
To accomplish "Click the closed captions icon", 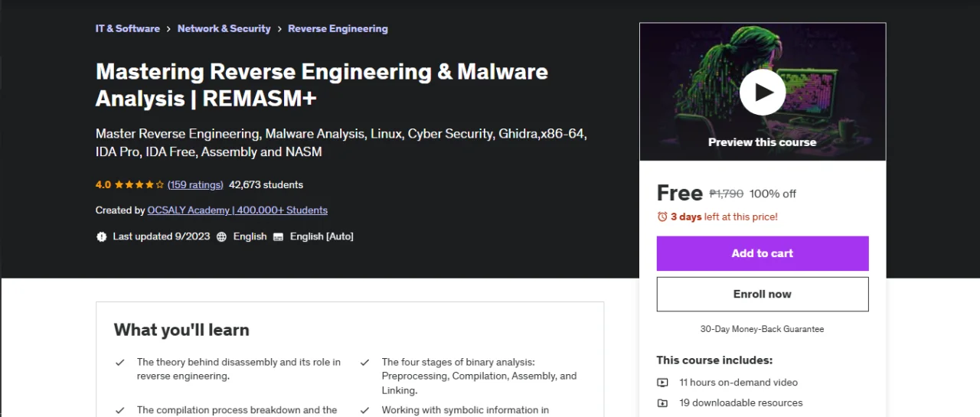I will coord(278,236).
